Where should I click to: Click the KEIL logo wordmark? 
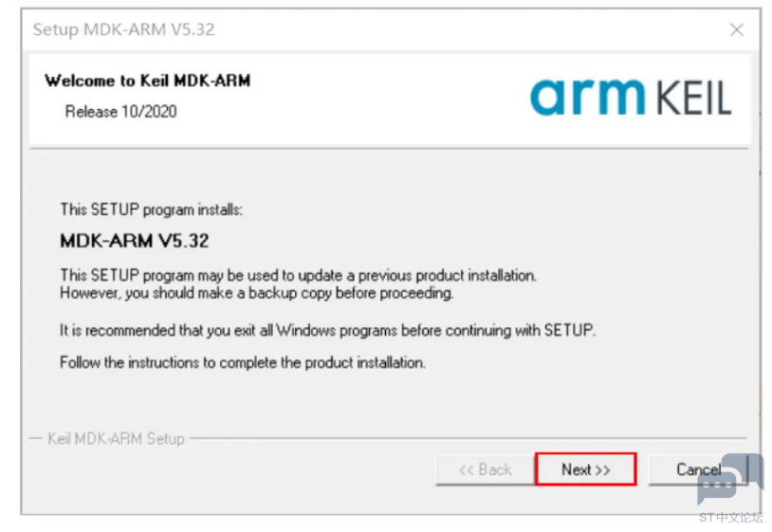click(x=694, y=98)
